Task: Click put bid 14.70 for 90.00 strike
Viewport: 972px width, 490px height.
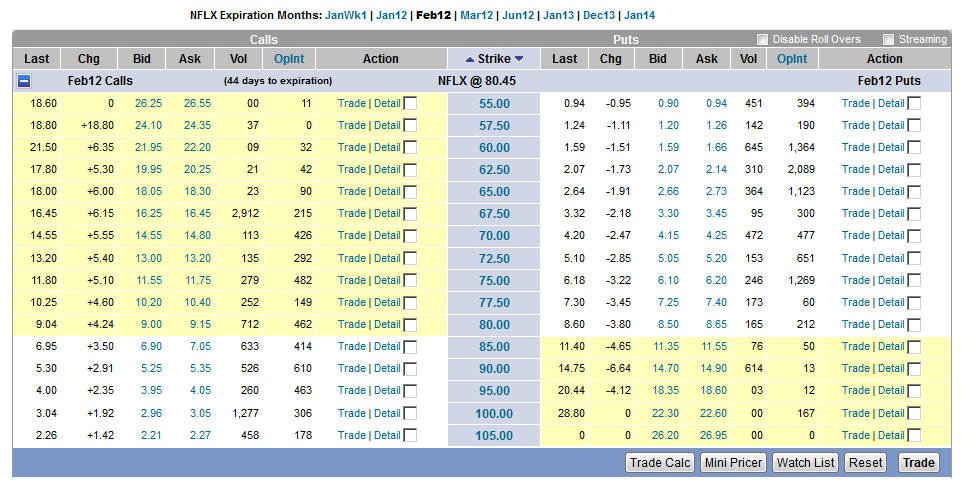Action: click(665, 368)
